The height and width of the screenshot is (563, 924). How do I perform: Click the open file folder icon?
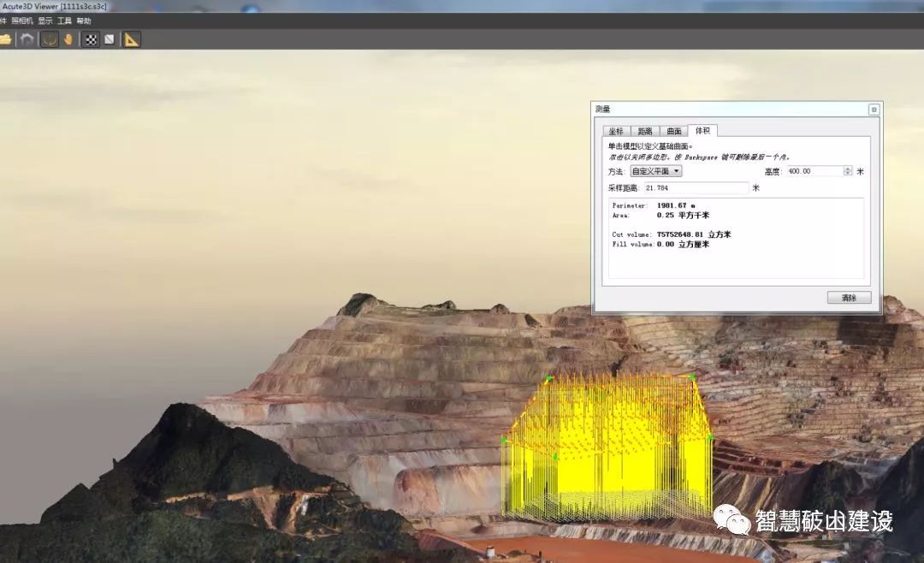(x=5, y=39)
